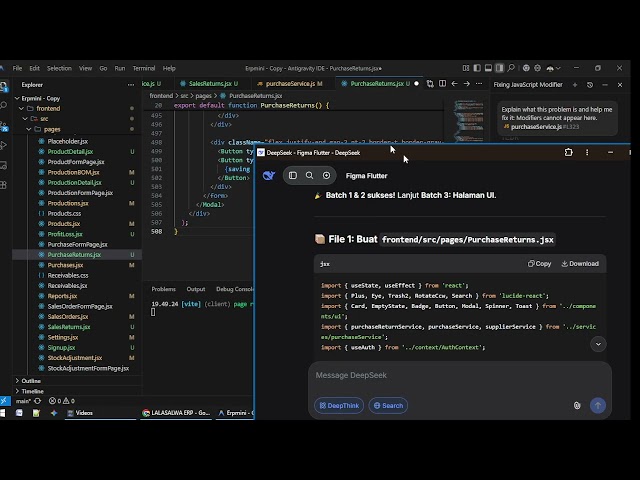Open the Selection menu
The image size is (640, 480).
click(x=59, y=68)
